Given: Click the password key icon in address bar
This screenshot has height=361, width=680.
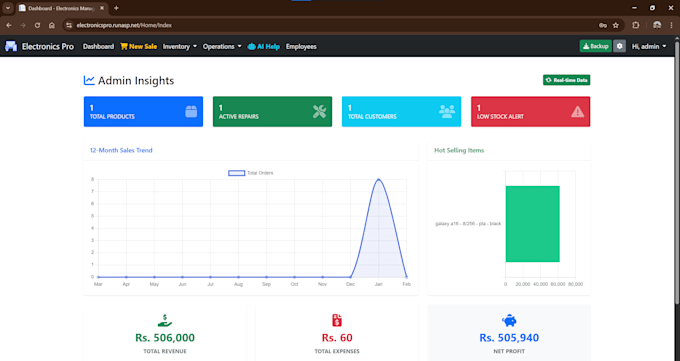Looking at the screenshot, I should [603, 25].
